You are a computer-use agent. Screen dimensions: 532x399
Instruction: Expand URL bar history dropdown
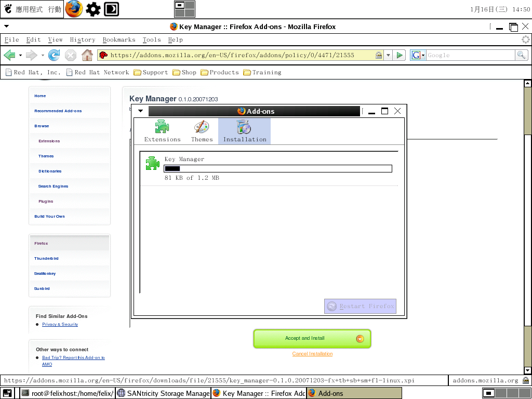(388, 55)
